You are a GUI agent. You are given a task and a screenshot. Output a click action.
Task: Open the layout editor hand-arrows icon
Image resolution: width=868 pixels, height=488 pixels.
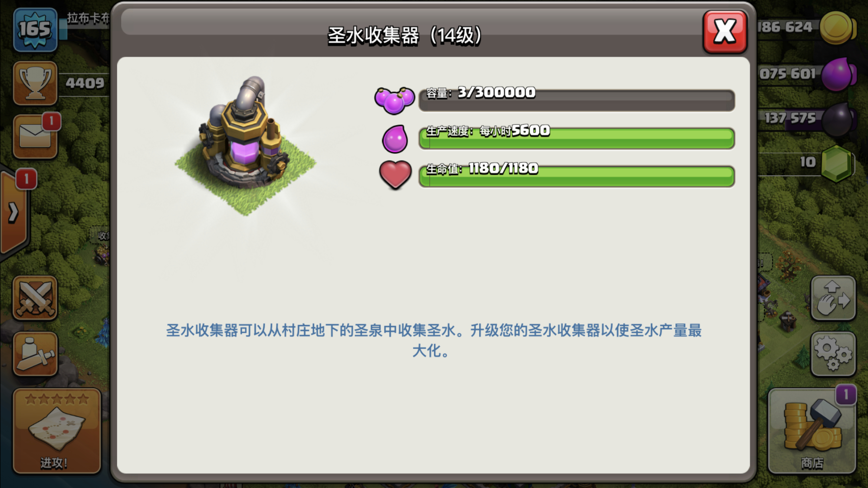tap(833, 298)
